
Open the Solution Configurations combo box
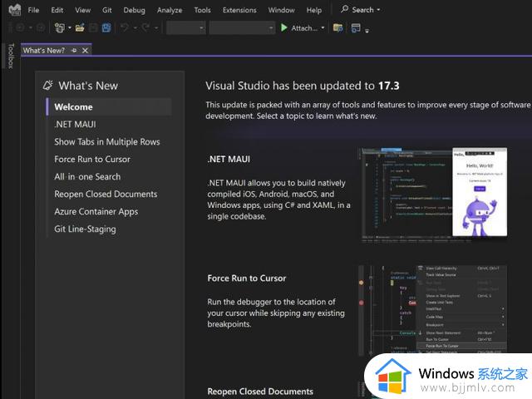[x=186, y=27]
